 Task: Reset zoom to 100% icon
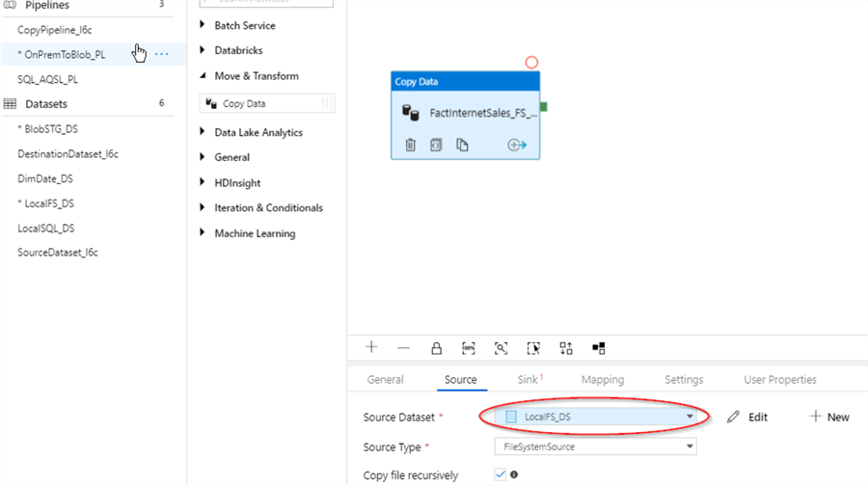click(x=469, y=348)
